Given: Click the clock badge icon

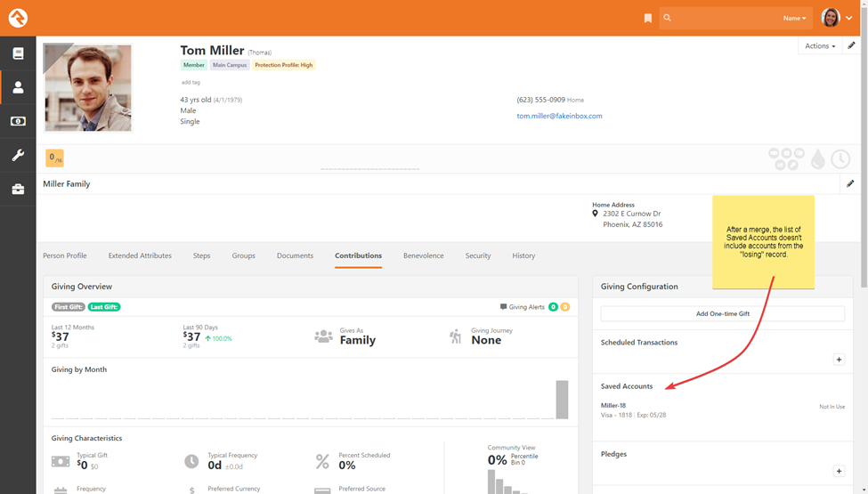Looking at the screenshot, I should pyautogui.click(x=840, y=159).
